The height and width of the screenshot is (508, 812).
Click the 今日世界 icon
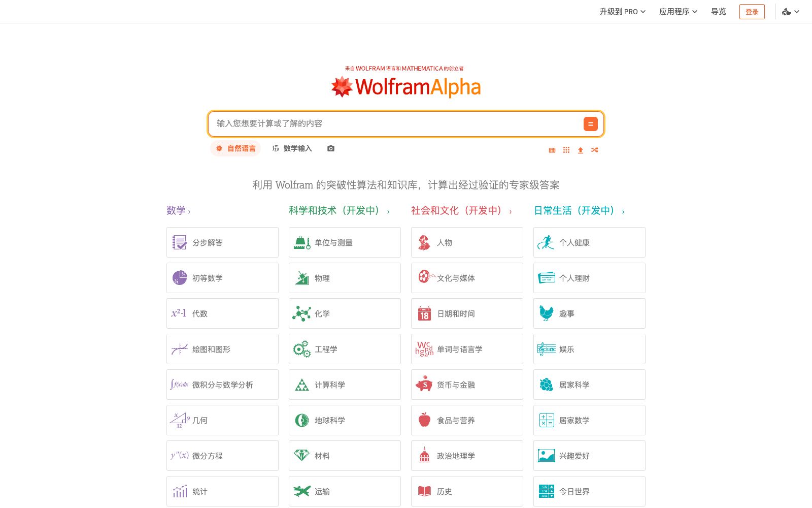pyautogui.click(x=547, y=491)
